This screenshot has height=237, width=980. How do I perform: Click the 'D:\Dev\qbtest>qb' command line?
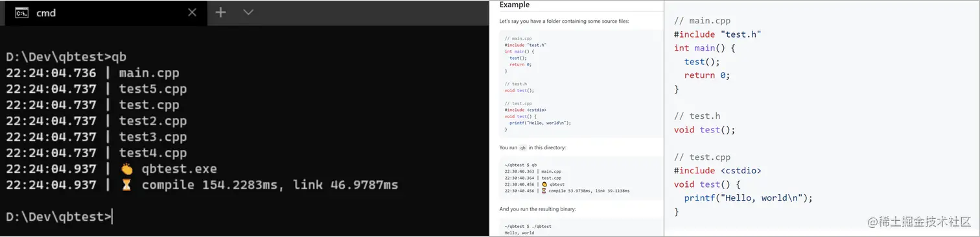[x=66, y=56]
